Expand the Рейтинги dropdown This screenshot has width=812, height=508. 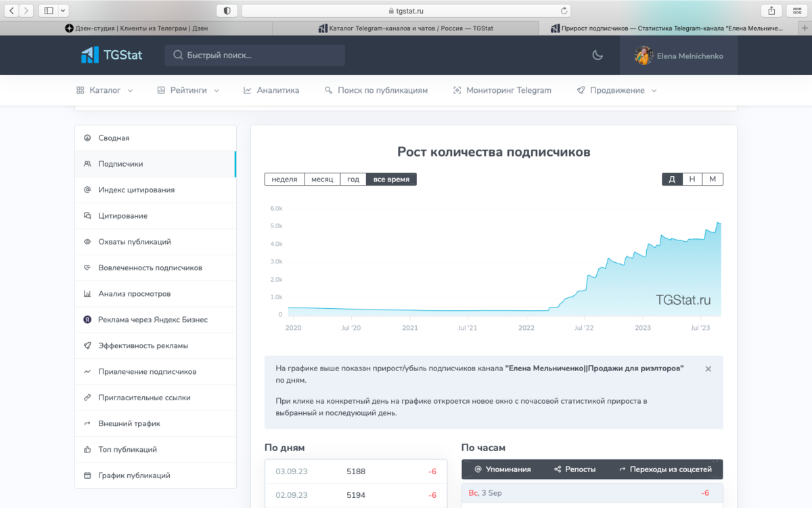(x=188, y=90)
